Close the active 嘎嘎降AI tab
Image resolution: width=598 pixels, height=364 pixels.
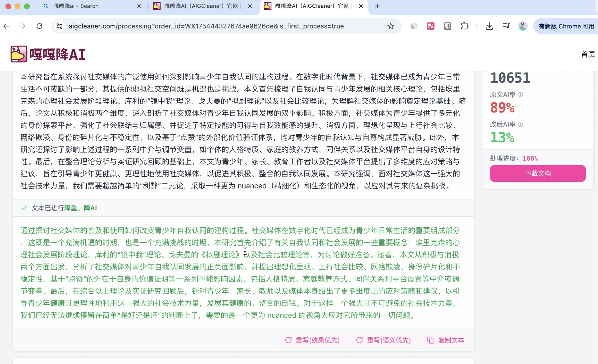pos(361,6)
